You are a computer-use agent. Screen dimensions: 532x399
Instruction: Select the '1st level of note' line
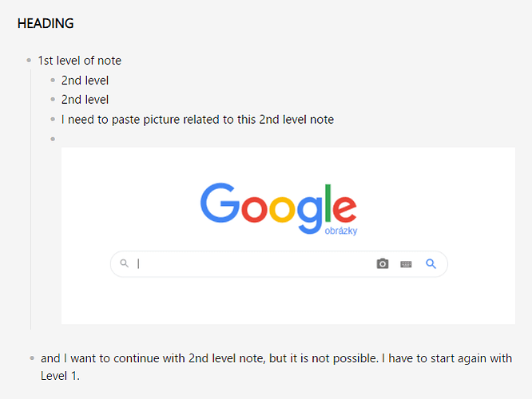pyautogui.click(x=79, y=61)
